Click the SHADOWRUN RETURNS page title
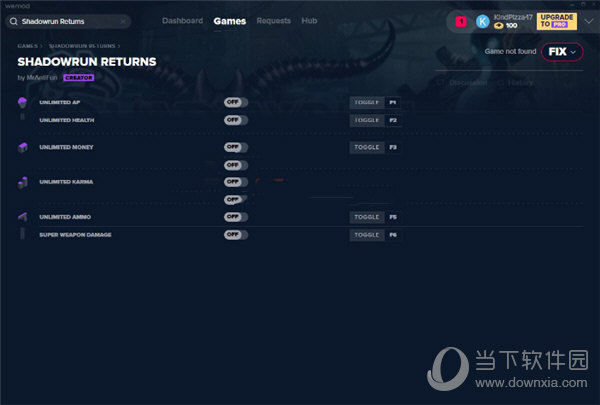Screen dimensions: 600x405 pos(87,62)
